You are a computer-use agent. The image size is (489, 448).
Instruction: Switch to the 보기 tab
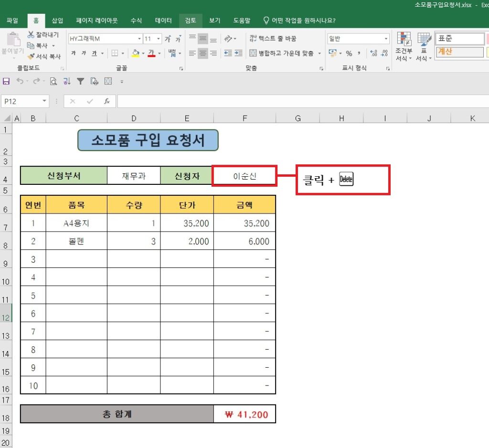coord(214,21)
